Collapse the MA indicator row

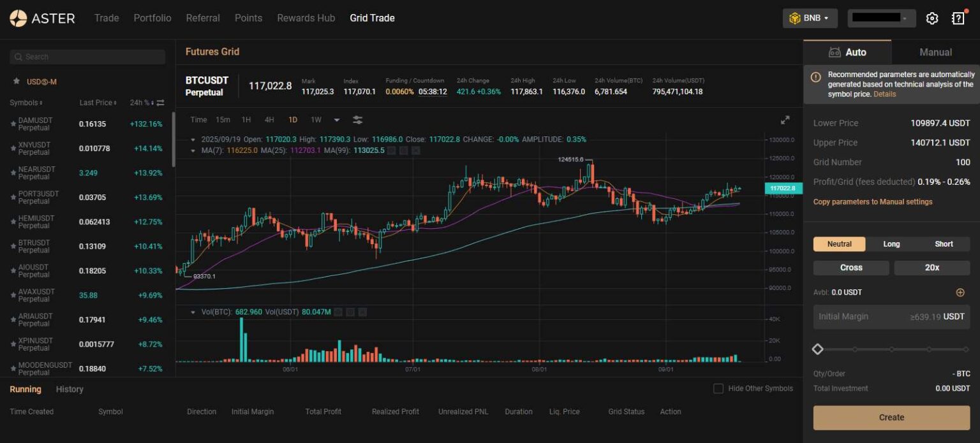pos(193,150)
